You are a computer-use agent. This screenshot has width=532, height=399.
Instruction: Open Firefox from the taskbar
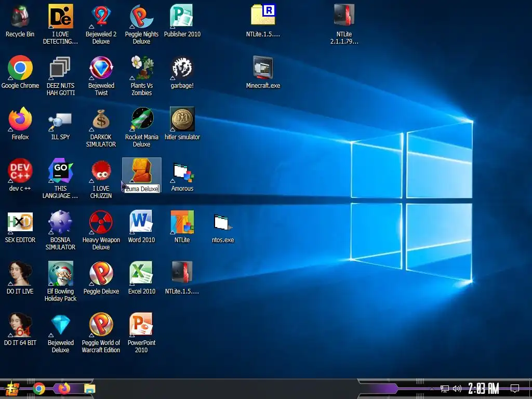pyautogui.click(x=64, y=389)
